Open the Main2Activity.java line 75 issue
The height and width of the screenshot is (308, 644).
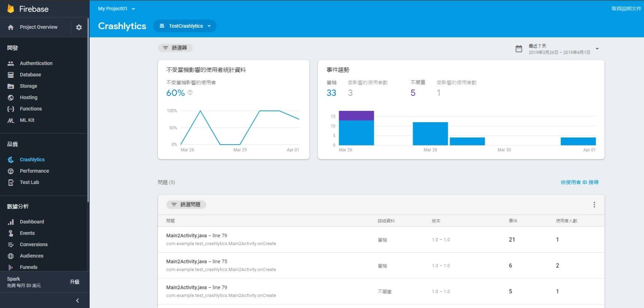pyautogui.click(x=197, y=262)
